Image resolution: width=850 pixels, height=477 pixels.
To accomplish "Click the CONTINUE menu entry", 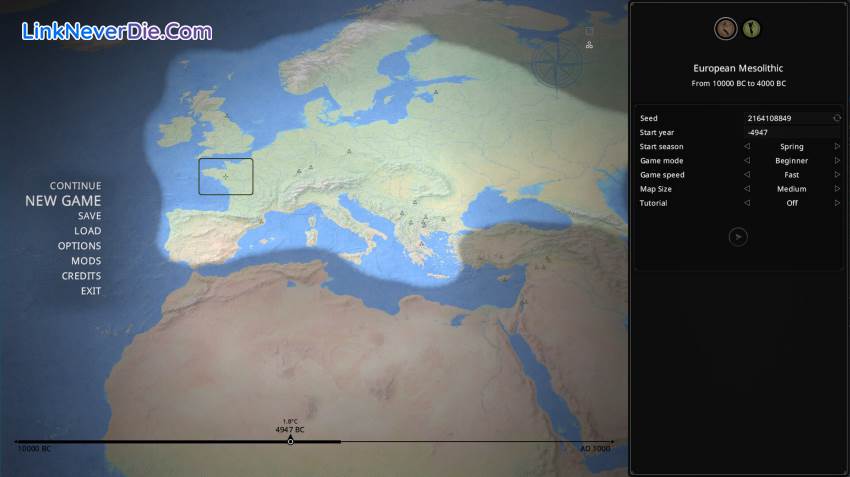I will 75,186.
